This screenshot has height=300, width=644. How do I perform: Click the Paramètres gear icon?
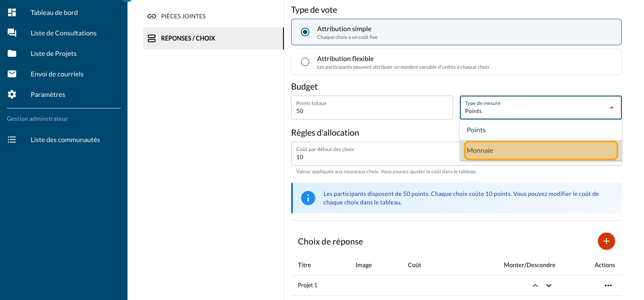tap(12, 95)
